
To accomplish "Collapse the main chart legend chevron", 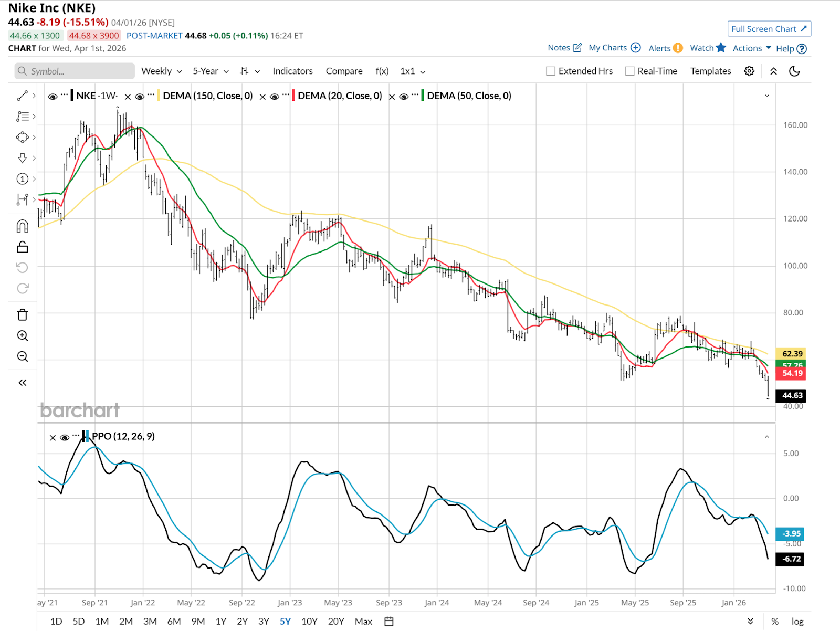I will click(767, 96).
